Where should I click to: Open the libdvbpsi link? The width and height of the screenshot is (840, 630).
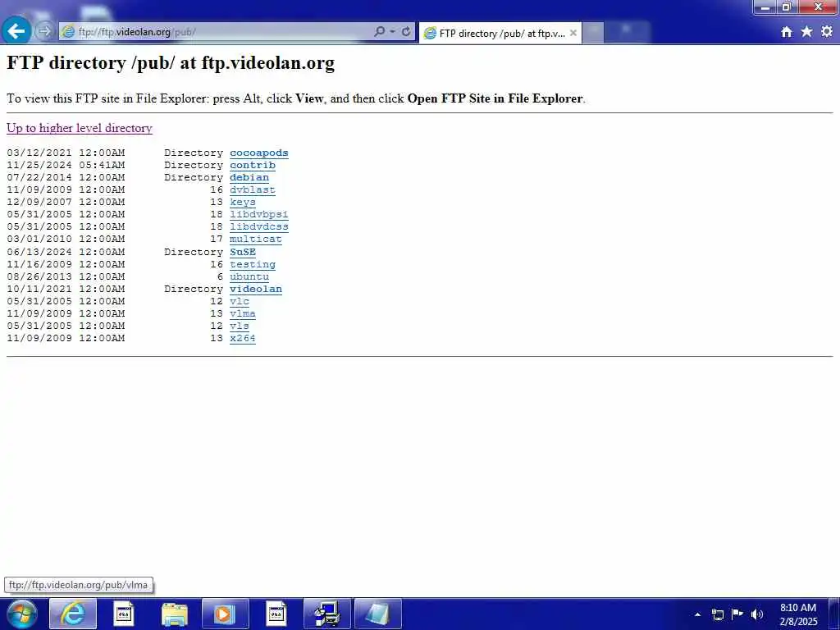(258, 214)
